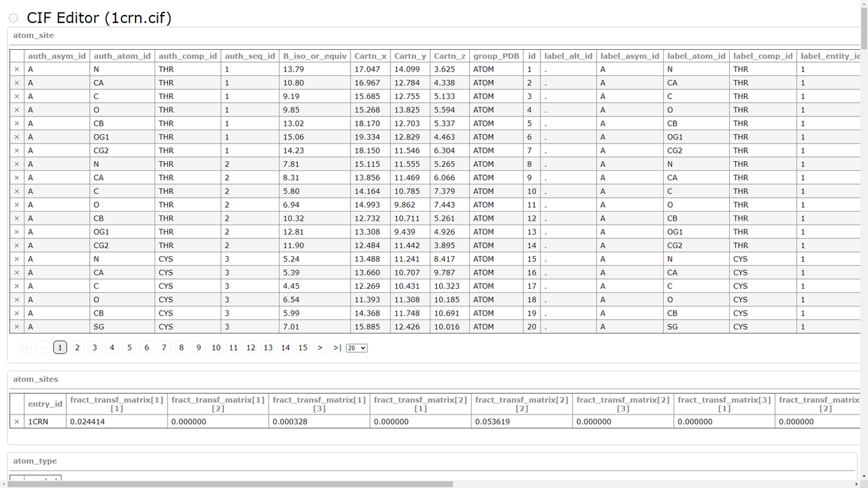The height and width of the screenshot is (488, 868).
Task: Edit Cartn_y value 9.862
Action: click(410, 205)
